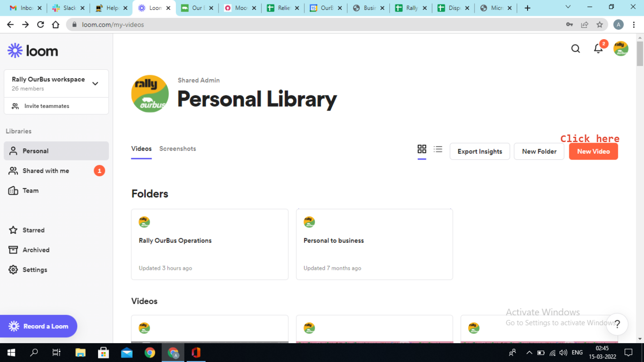Click the share page icon in address bar

click(x=585, y=25)
